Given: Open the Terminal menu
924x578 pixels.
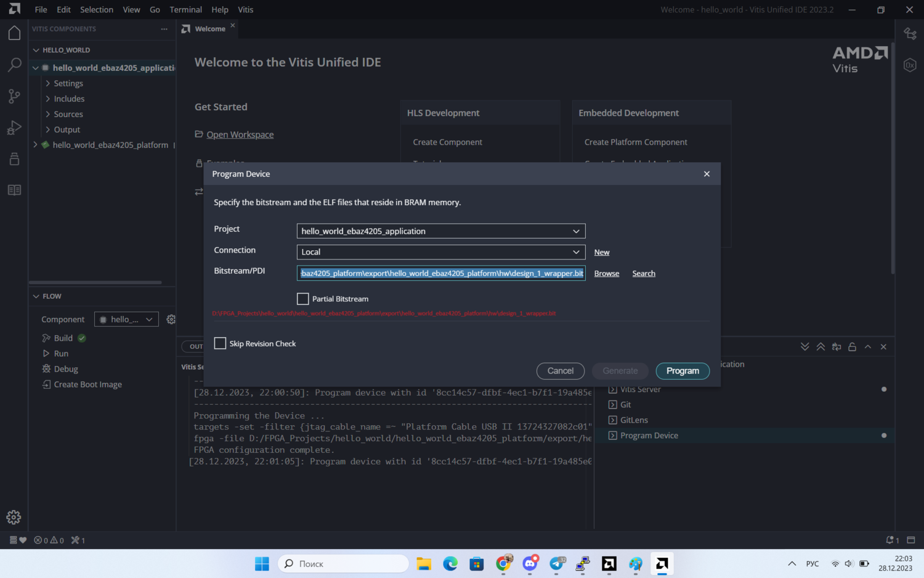Looking at the screenshot, I should coord(185,10).
